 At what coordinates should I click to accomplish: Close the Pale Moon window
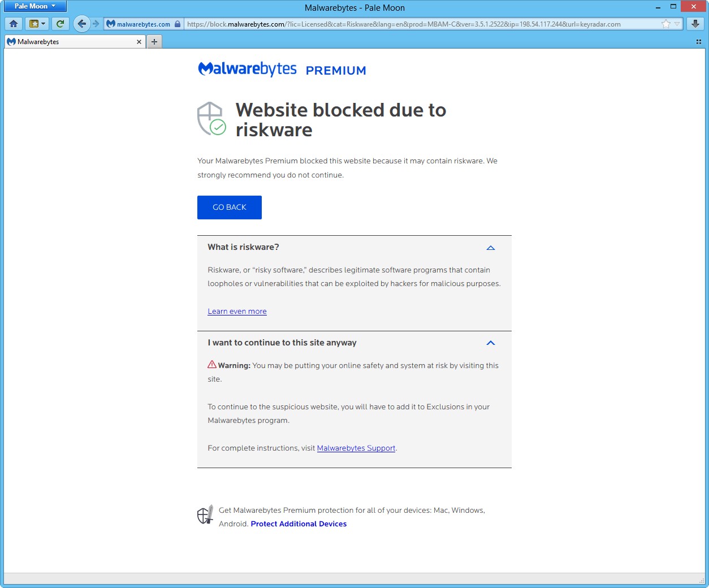pos(693,7)
